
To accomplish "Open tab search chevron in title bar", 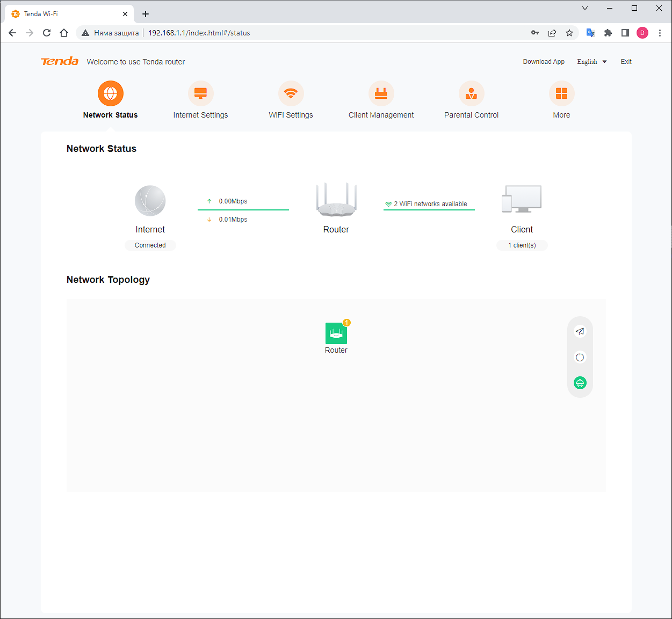I will pyautogui.click(x=585, y=8).
